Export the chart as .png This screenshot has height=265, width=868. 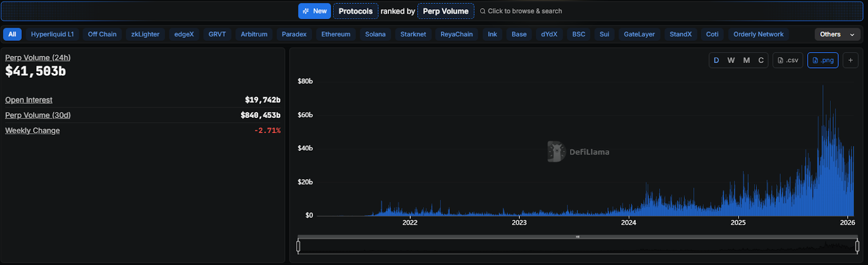point(822,60)
